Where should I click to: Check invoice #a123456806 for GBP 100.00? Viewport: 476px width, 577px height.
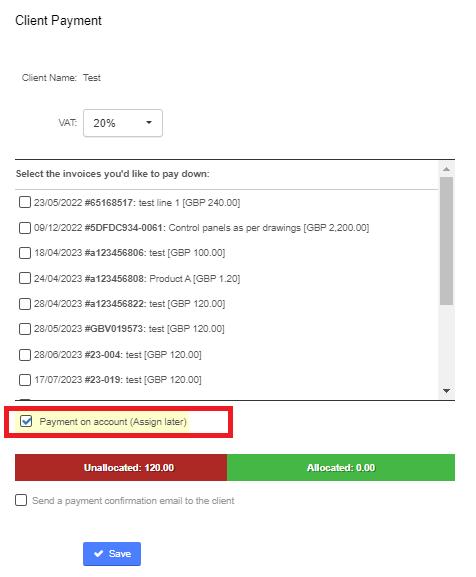[25, 253]
